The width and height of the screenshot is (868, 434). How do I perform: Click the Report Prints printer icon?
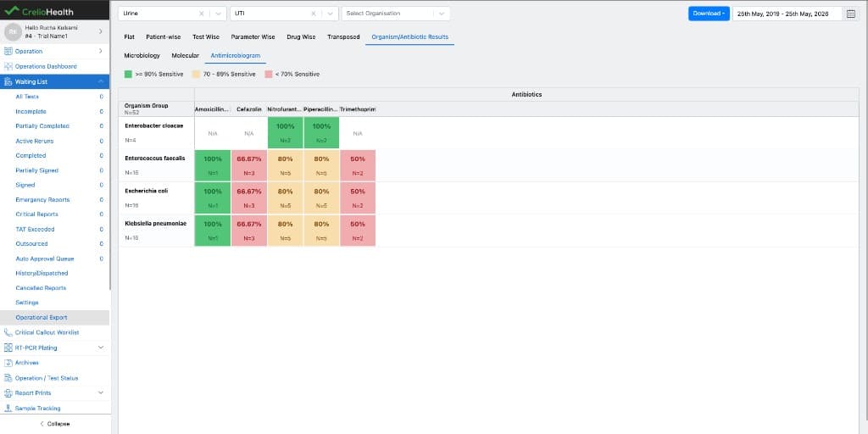point(8,393)
